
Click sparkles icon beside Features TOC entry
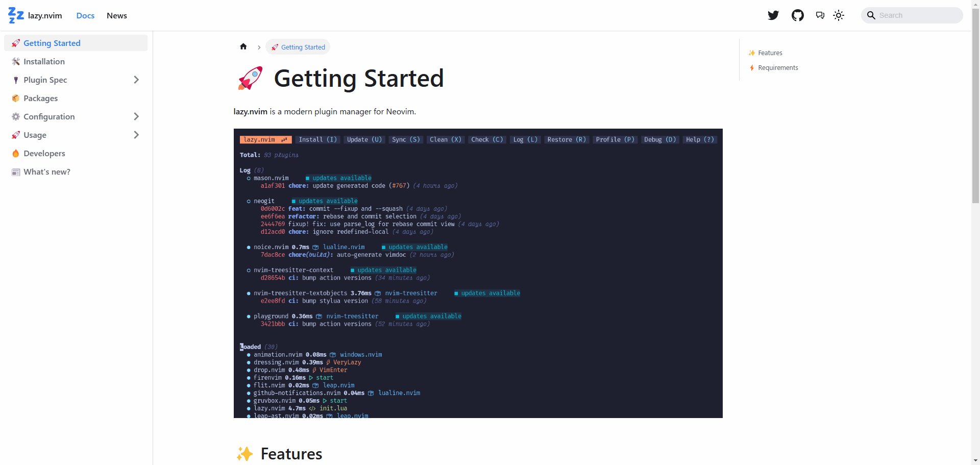click(x=752, y=53)
